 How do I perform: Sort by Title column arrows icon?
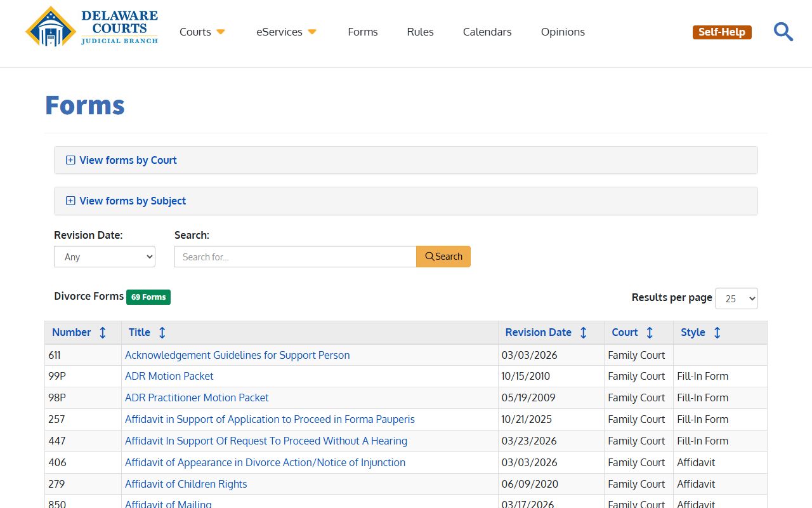(162, 332)
